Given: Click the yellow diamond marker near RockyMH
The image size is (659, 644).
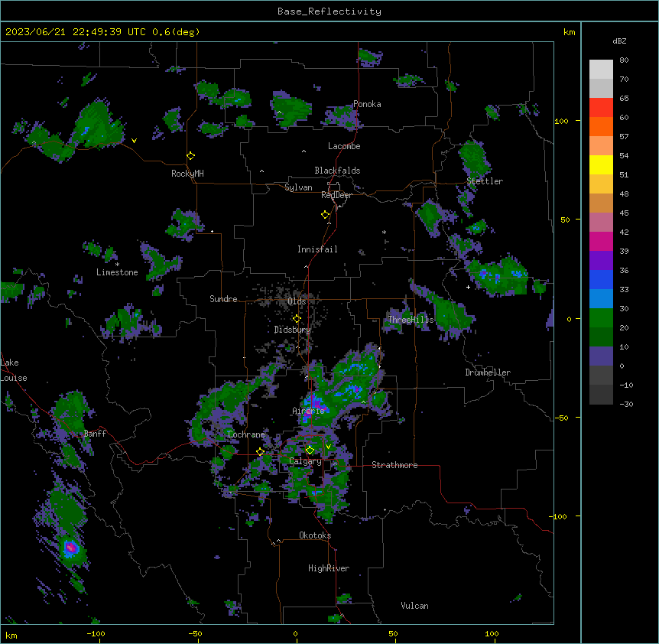Looking at the screenshot, I should click(x=191, y=156).
